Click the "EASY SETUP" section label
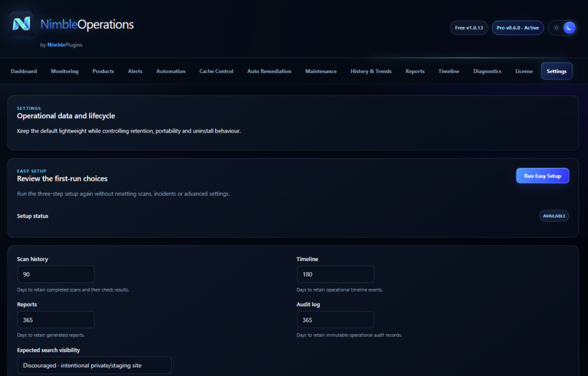588x376 pixels. [32, 171]
